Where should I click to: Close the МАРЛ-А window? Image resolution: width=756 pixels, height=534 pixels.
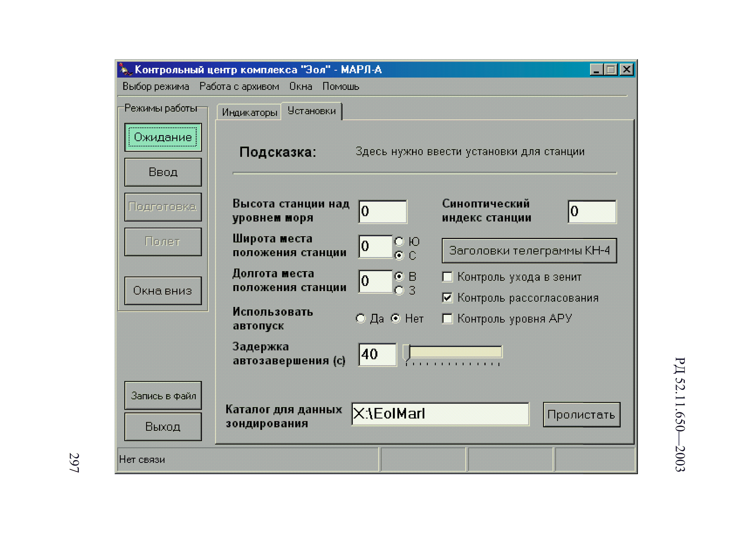click(x=627, y=70)
